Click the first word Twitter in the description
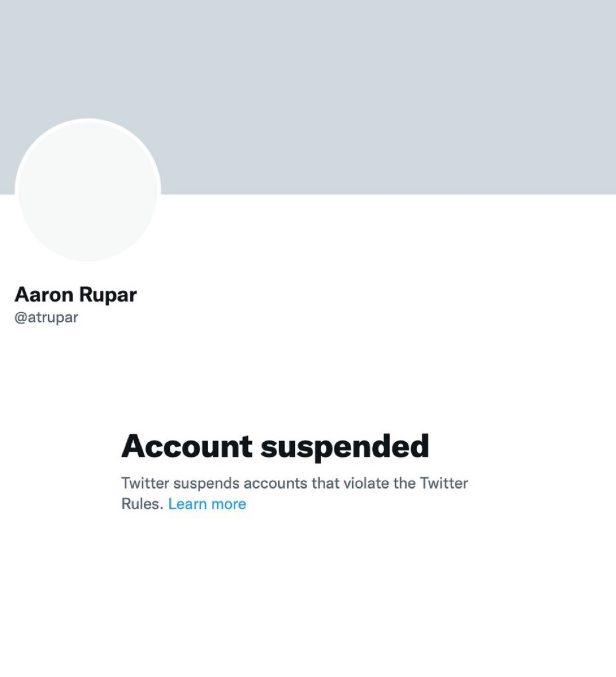 pyautogui.click(x=145, y=483)
